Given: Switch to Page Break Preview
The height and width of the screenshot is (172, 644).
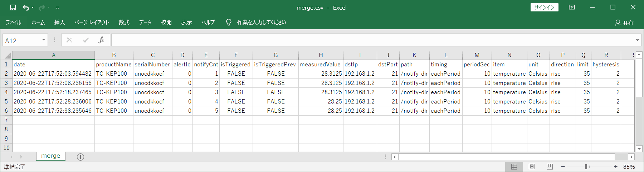Looking at the screenshot, I should pos(550,167).
